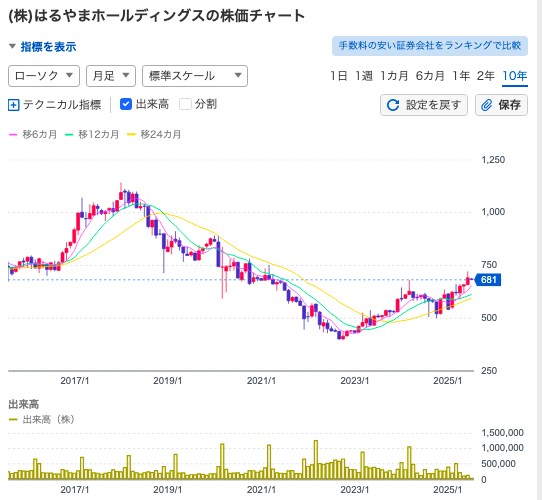Image resolution: width=542 pixels, height=500 pixels.
Task: Click the 2017/1 label on price chart axis
Action: [x=75, y=381]
